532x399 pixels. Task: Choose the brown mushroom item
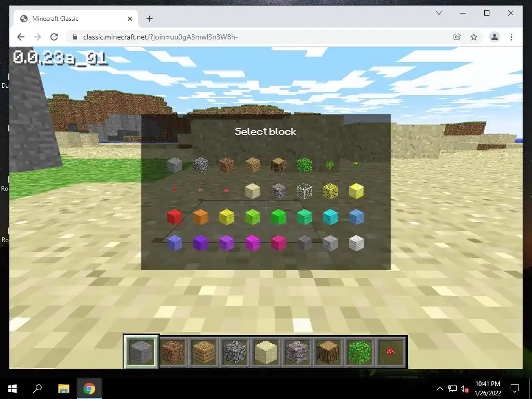click(x=201, y=190)
